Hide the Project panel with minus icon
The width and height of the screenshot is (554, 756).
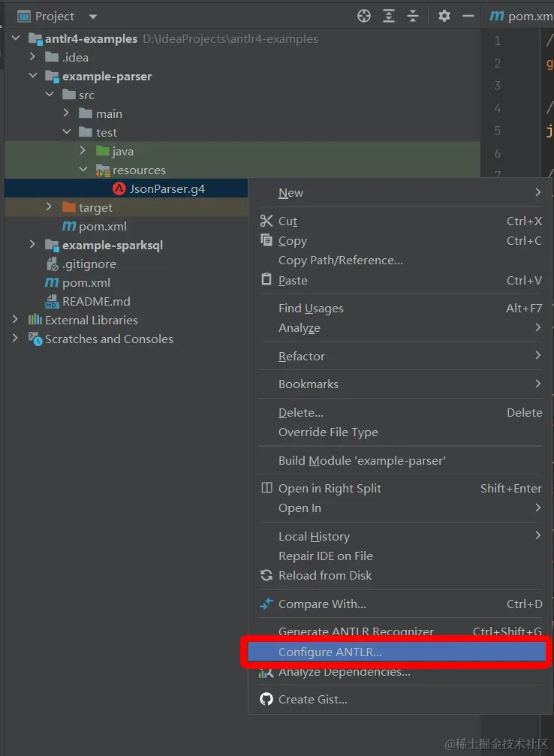pyautogui.click(x=468, y=16)
